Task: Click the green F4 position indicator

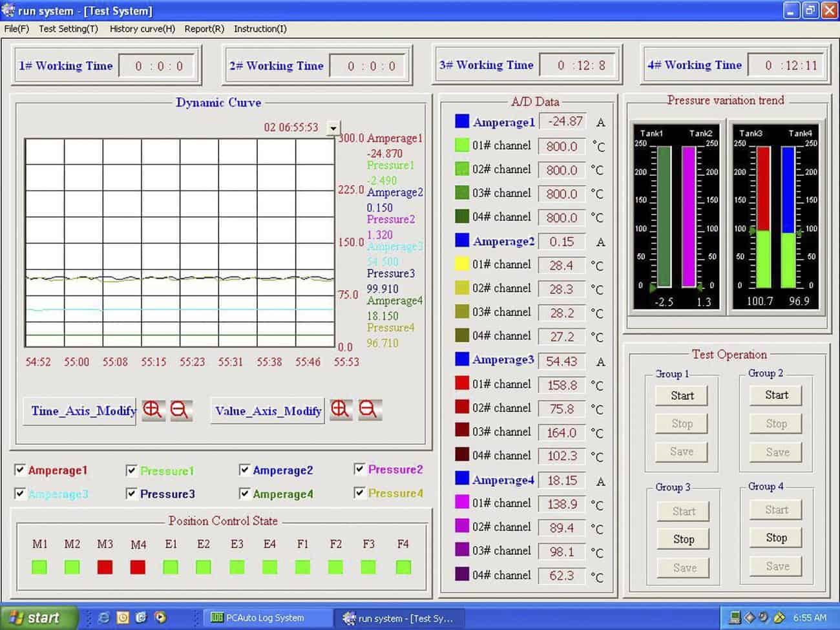Action: coord(403,567)
